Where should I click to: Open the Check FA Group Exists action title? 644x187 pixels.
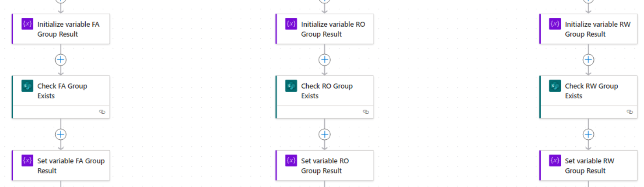(x=62, y=91)
